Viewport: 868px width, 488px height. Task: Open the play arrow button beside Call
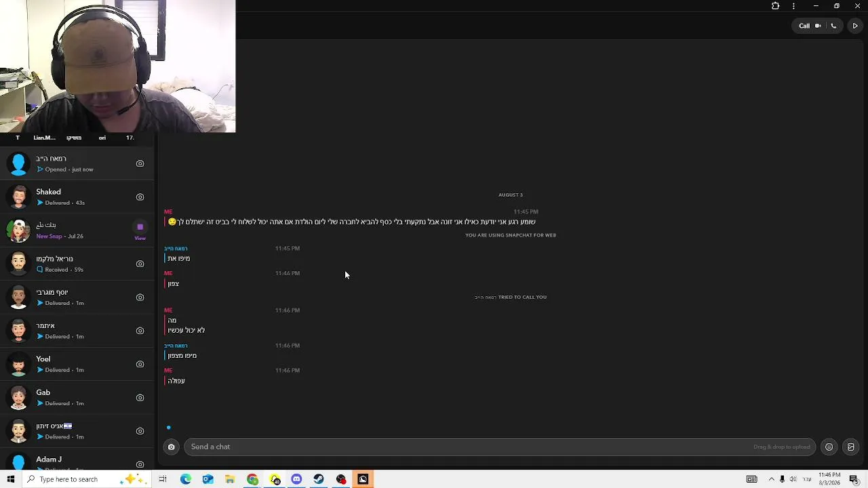tap(855, 26)
